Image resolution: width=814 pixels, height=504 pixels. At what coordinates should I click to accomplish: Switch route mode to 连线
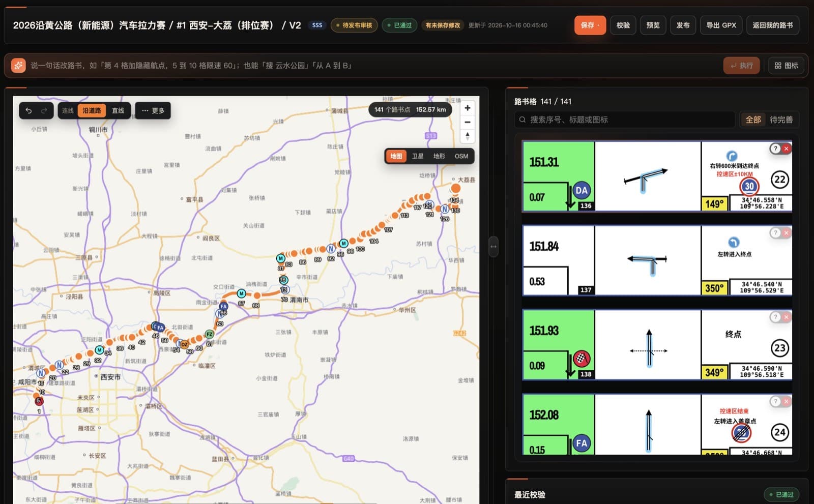pyautogui.click(x=68, y=110)
